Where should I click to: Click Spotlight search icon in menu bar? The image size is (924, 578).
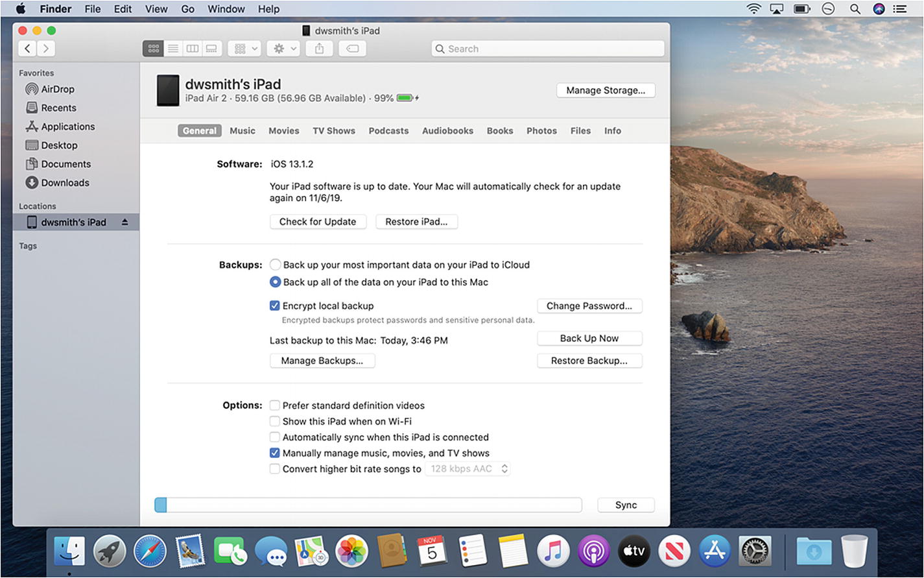[x=855, y=9]
